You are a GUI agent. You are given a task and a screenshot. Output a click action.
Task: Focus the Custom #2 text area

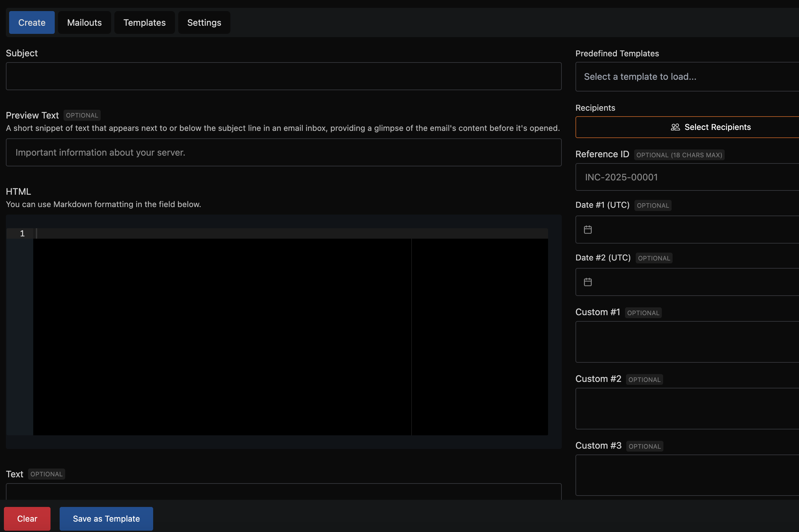(687, 409)
